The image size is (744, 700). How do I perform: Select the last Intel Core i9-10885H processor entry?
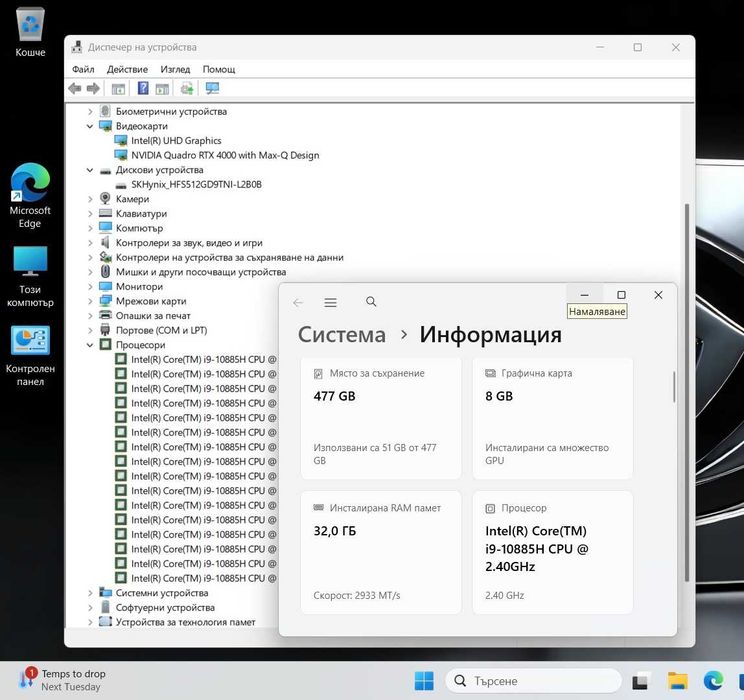(x=204, y=578)
